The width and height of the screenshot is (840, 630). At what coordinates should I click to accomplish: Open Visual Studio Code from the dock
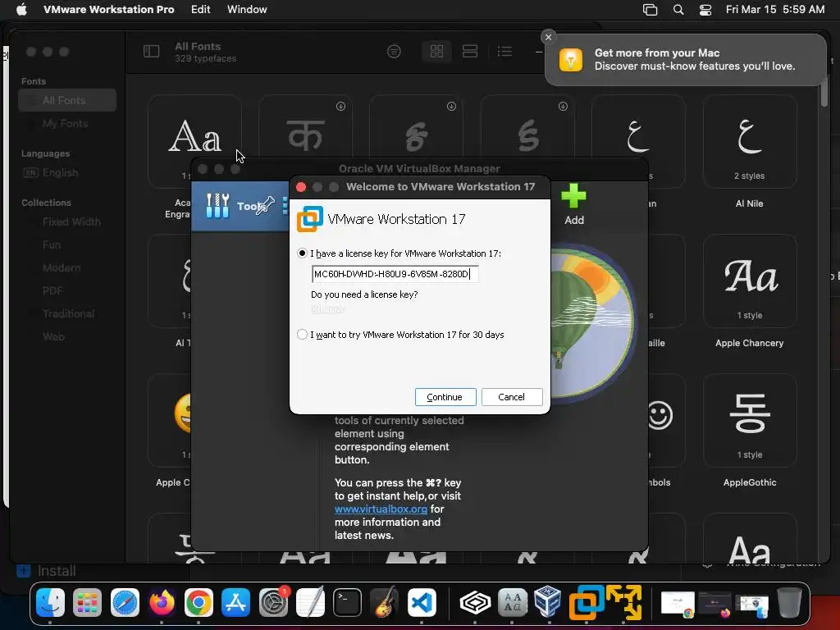click(x=422, y=602)
